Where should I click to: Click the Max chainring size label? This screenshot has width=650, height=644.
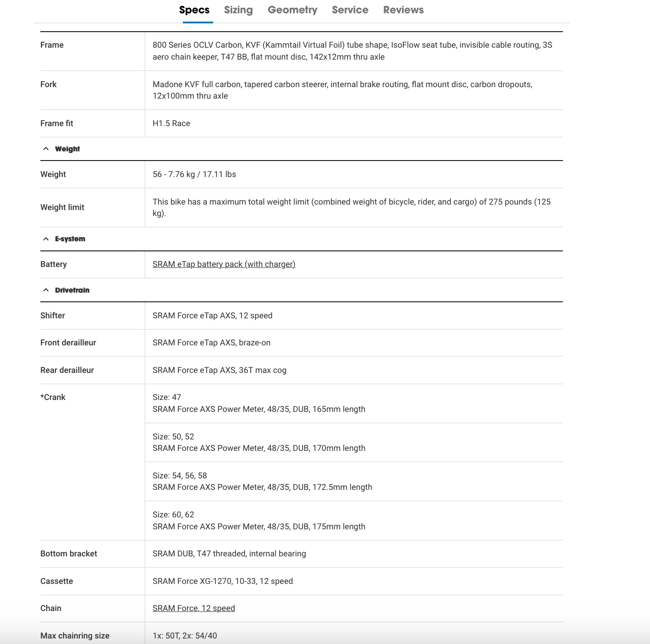(x=75, y=636)
